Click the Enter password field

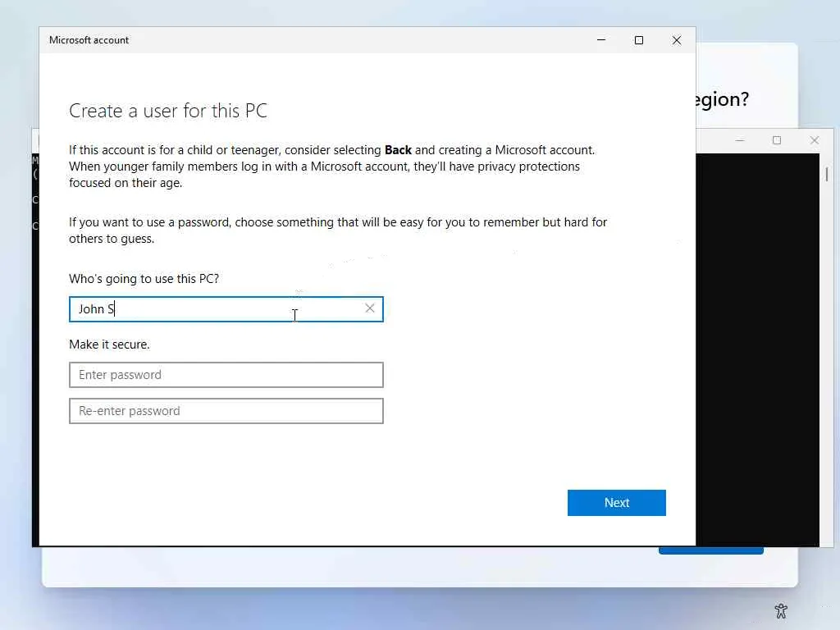[226, 375]
